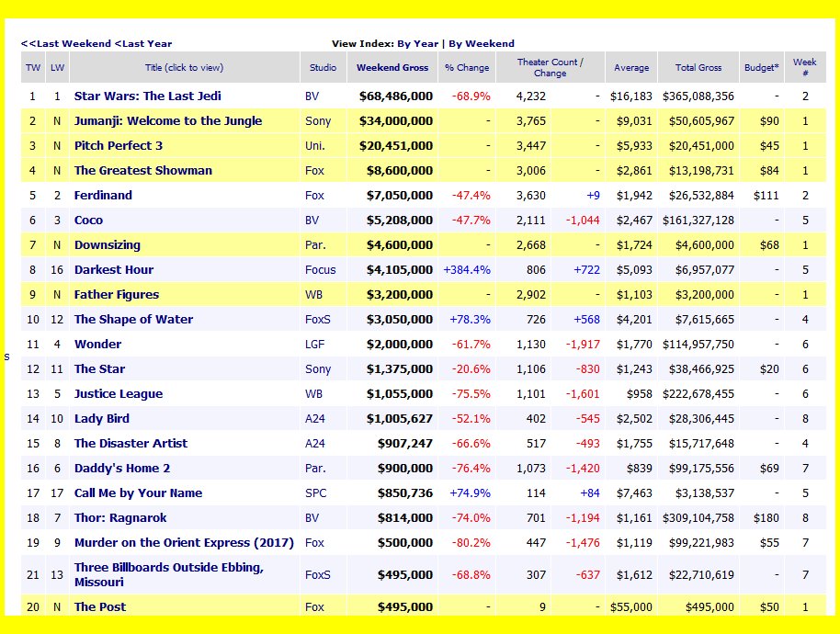Open Star Wars: The Last Jedi page
Screen dimensions: 840x634
pyautogui.click(x=147, y=96)
